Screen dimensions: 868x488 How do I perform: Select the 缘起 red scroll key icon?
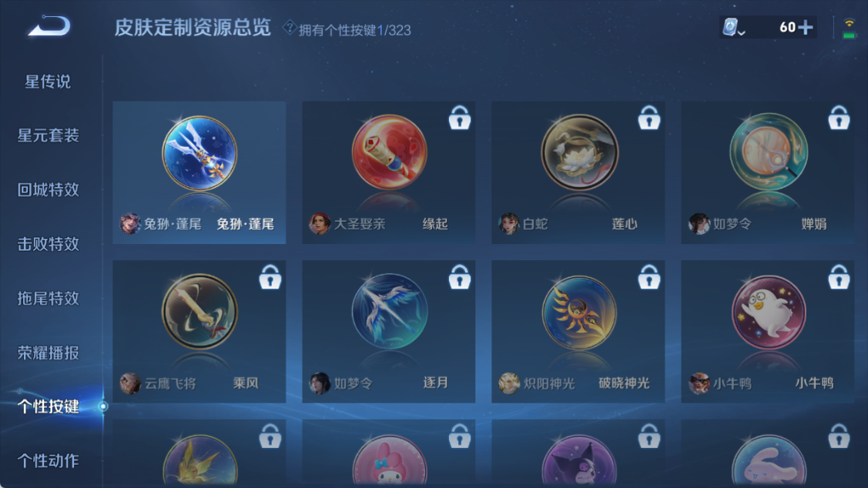tap(389, 152)
